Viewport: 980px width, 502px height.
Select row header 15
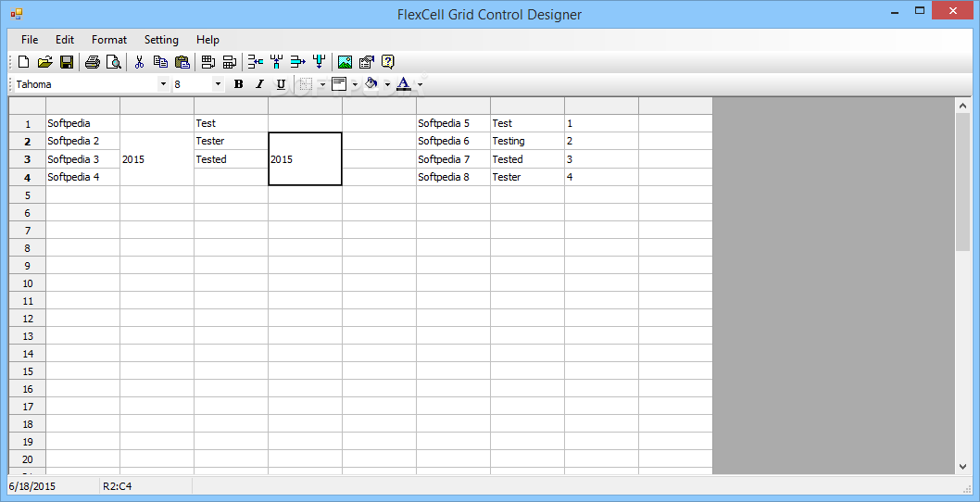click(28, 371)
